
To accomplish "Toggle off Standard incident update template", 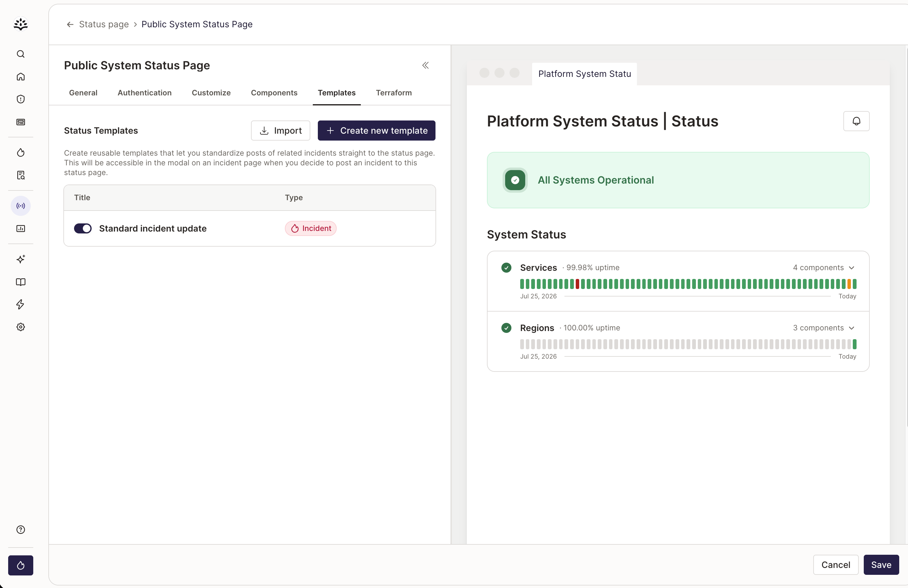I will [x=83, y=228].
